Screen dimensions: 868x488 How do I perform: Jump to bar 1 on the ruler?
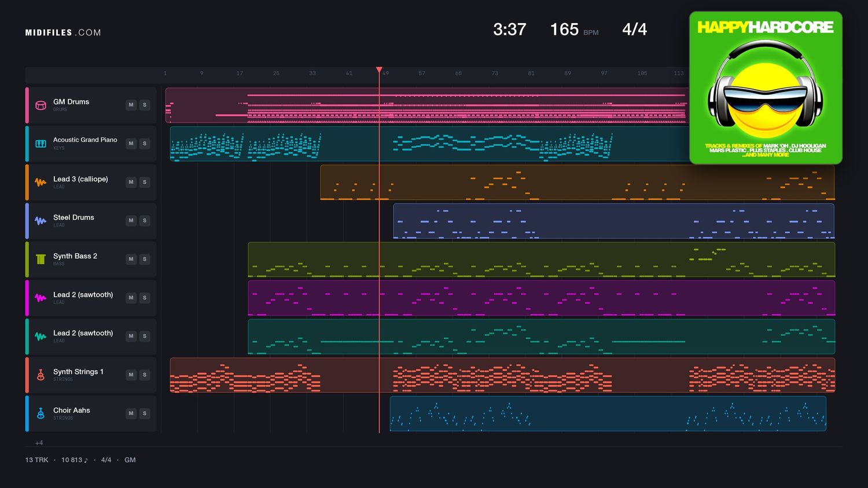tap(165, 73)
